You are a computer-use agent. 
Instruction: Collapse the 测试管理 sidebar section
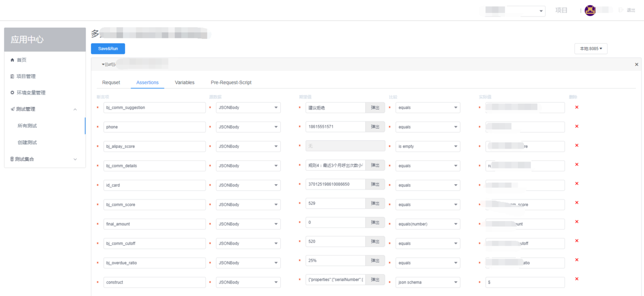click(45, 109)
